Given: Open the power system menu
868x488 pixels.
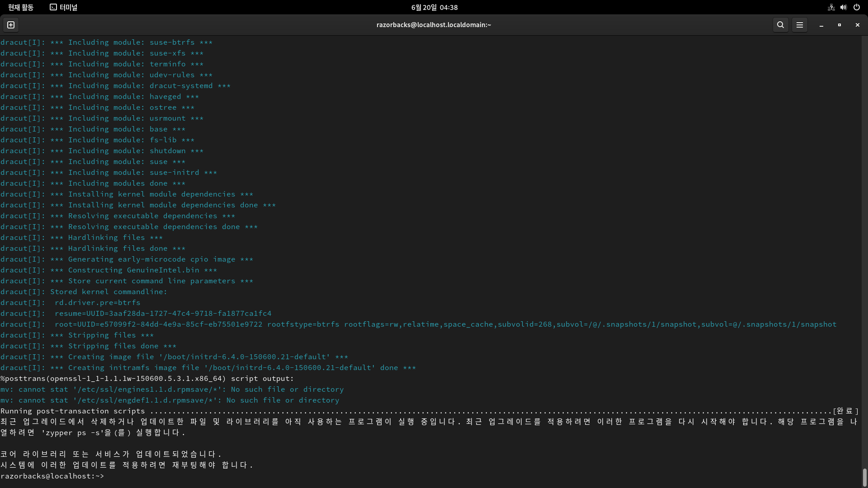Looking at the screenshot, I should [856, 7].
